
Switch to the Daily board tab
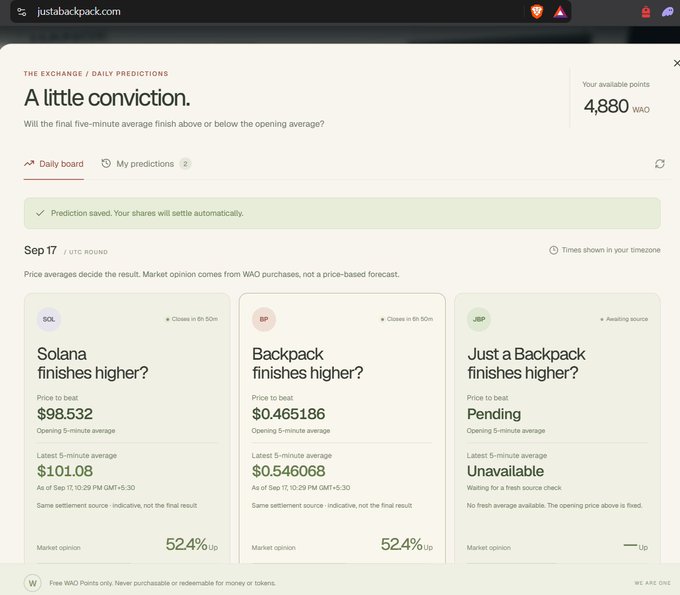coord(54,164)
